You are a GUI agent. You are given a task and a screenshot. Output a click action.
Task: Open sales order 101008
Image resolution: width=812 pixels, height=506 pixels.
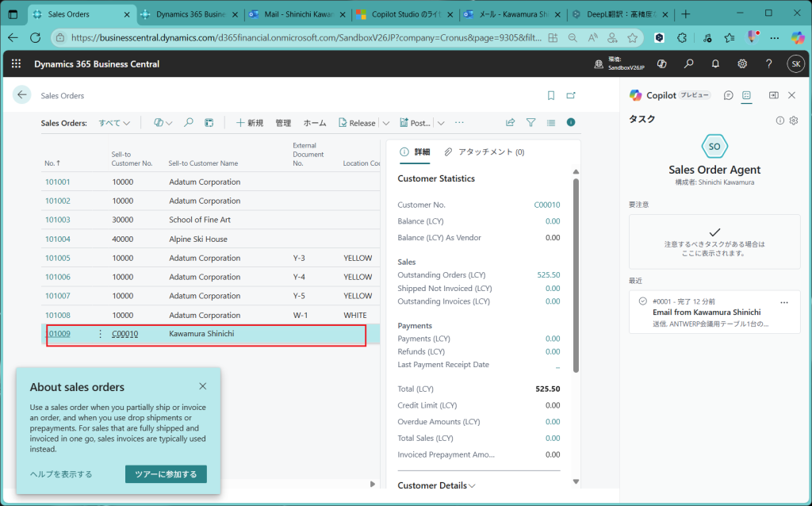coord(57,315)
